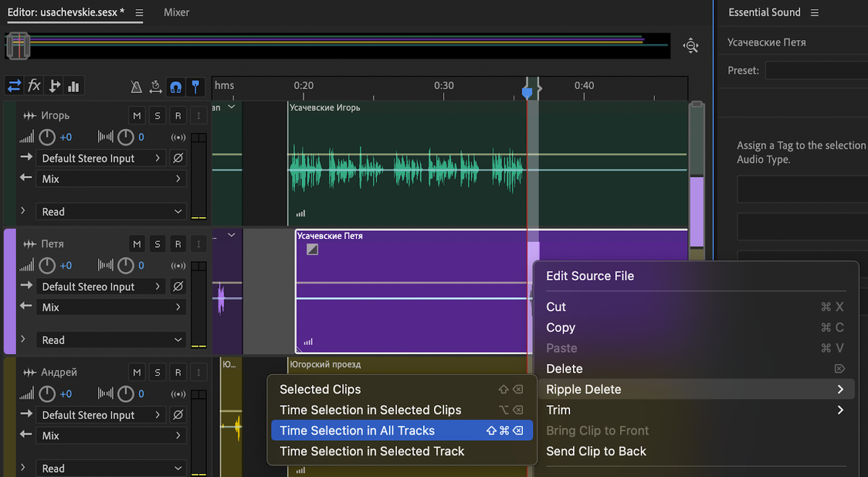This screenshot has height=477, width=868.
Task: Toggle global clip stretching icon
Action: 156,87
